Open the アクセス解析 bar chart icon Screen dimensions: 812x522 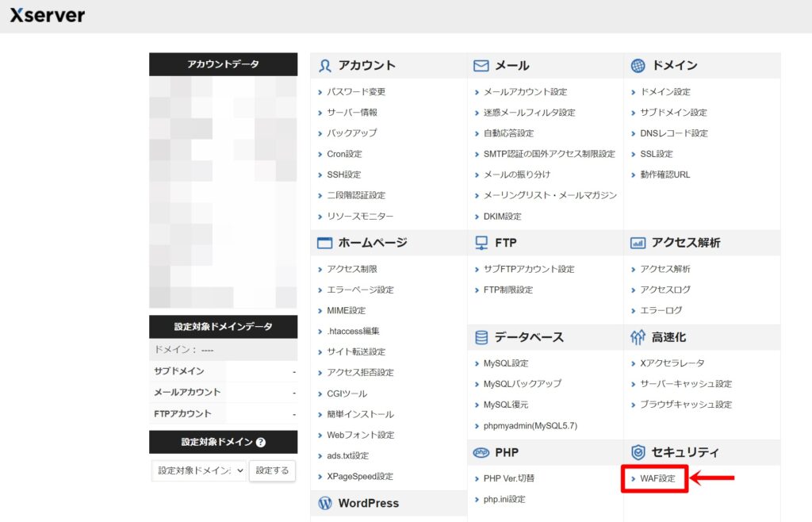coord(638,243)
